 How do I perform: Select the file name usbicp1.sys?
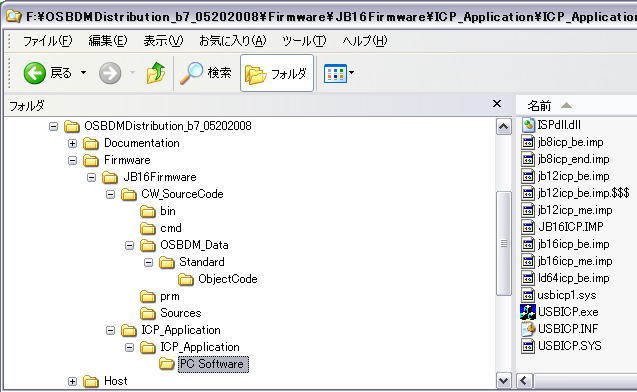pyautogui.click(x=567, y=295)
